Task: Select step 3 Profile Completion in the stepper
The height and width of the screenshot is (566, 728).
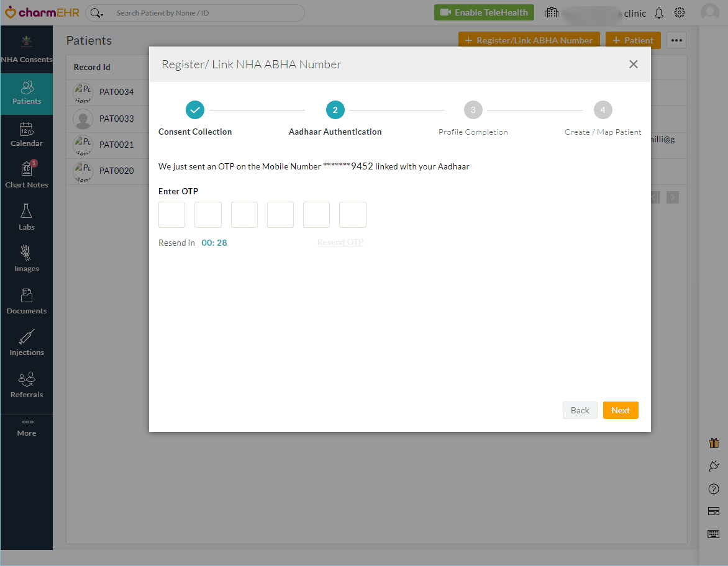Action: coord(473,110)
